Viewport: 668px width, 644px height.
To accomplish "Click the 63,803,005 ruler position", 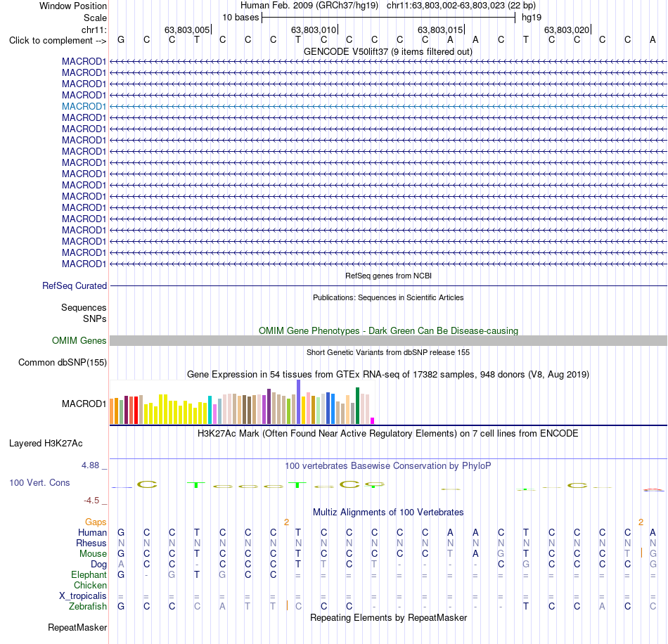I will point(187,30).
